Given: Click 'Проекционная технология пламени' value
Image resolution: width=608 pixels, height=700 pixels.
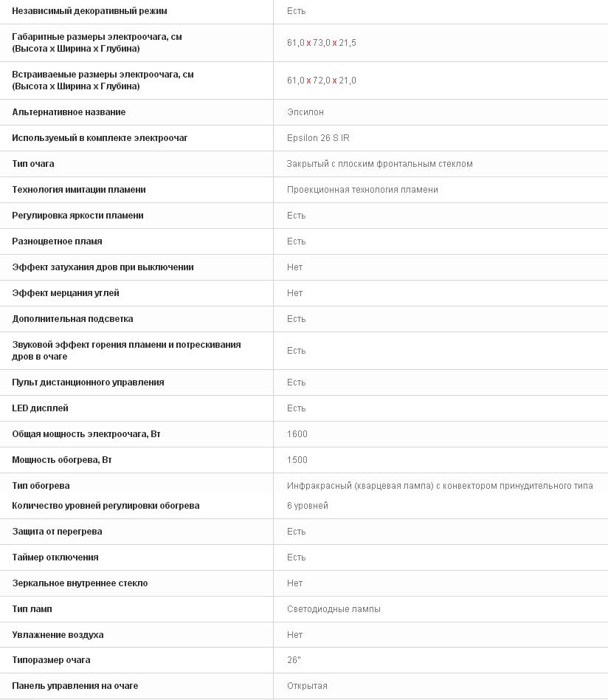Looking at the screenshot, I should coord(362,190).
